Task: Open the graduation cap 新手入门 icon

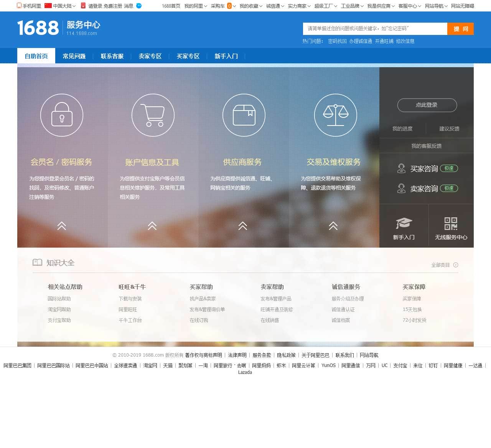Action: click(404, 223)
